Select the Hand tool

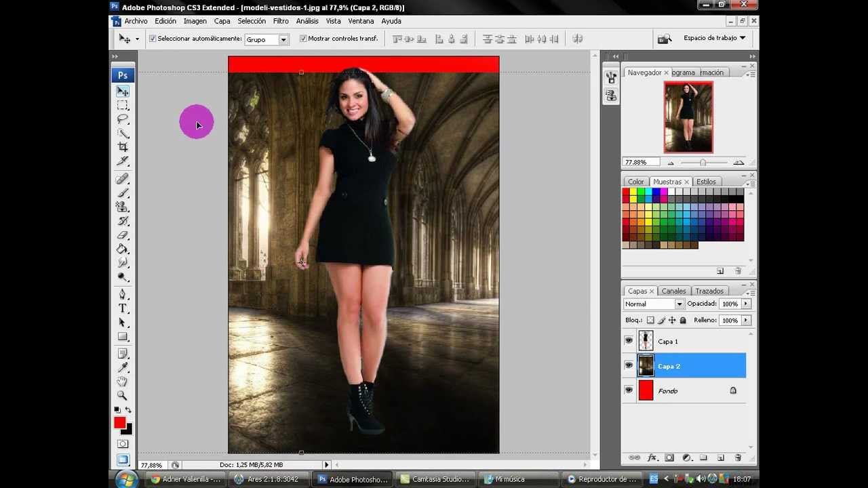123,382
